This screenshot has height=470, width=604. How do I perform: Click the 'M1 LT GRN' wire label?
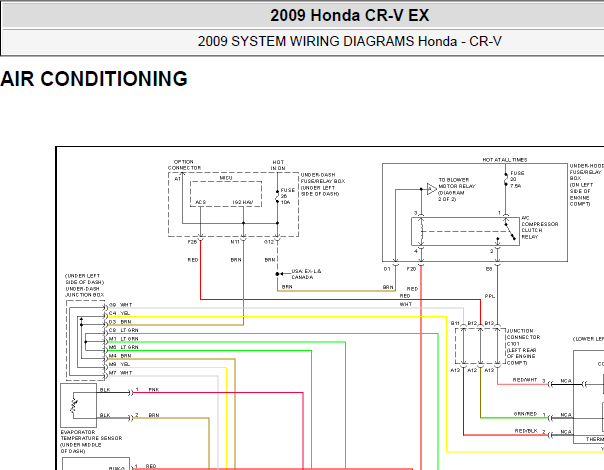click(123, 339)
